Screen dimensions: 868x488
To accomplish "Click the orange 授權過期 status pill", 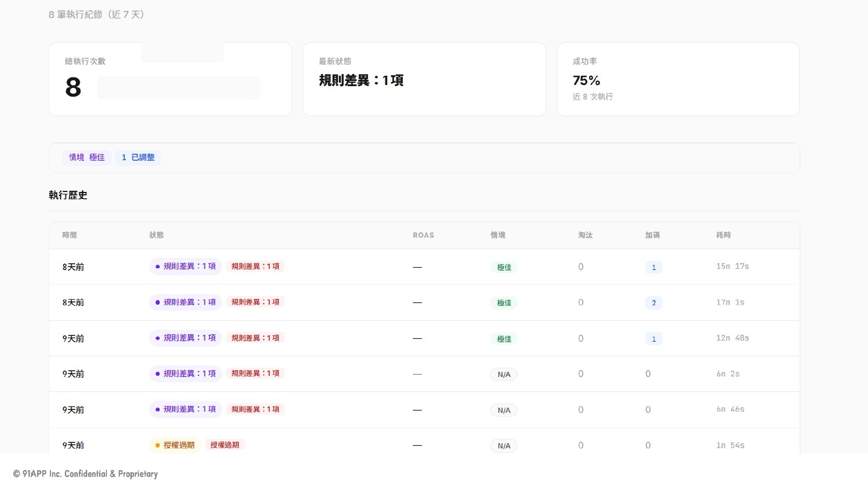I will 175,445.
